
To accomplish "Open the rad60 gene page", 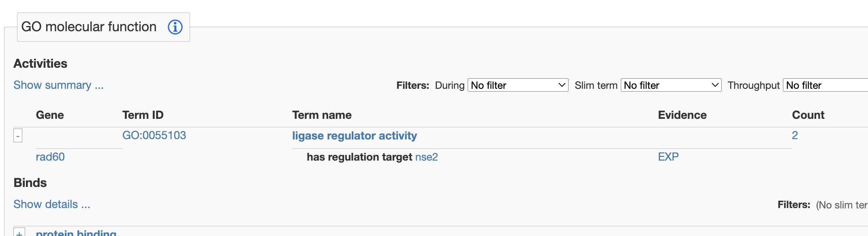I will pos(49,157).
